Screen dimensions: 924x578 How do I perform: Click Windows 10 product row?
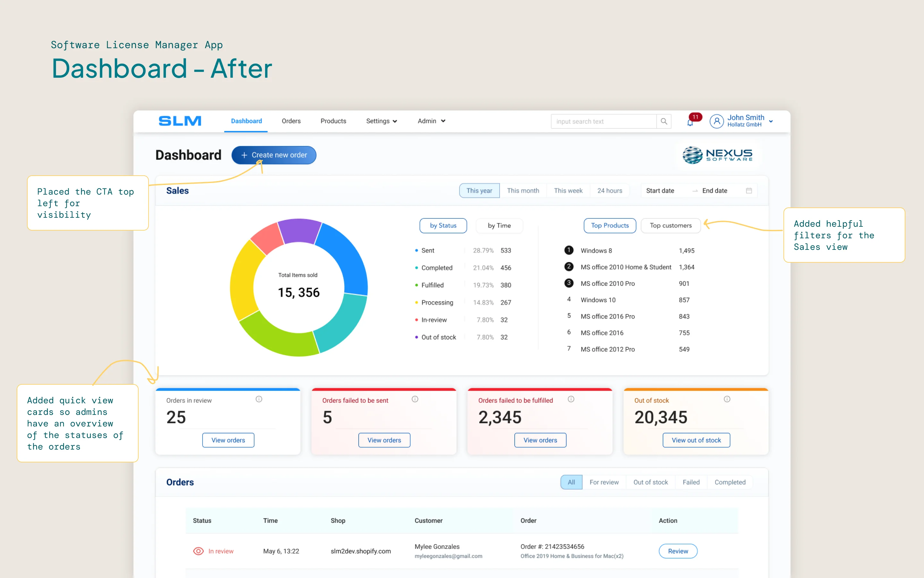629,300
